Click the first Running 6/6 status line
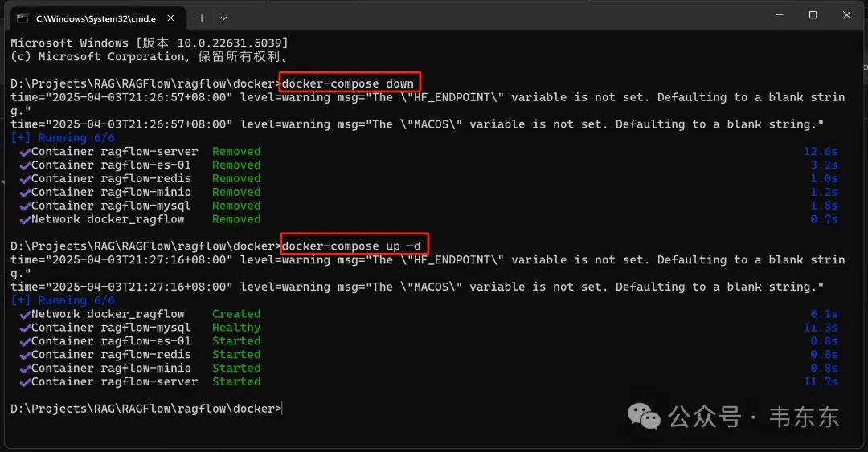Image resolution: width=868 pixels, height=452 pixels. click(63, 138)
